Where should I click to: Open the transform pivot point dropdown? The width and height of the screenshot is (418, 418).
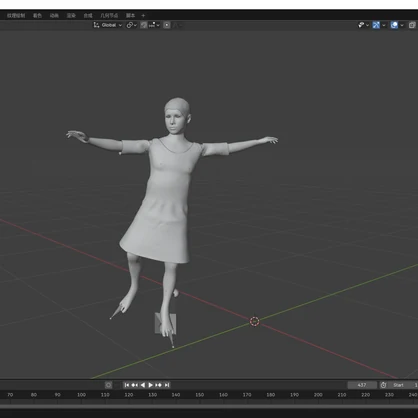tap(132, 25)
